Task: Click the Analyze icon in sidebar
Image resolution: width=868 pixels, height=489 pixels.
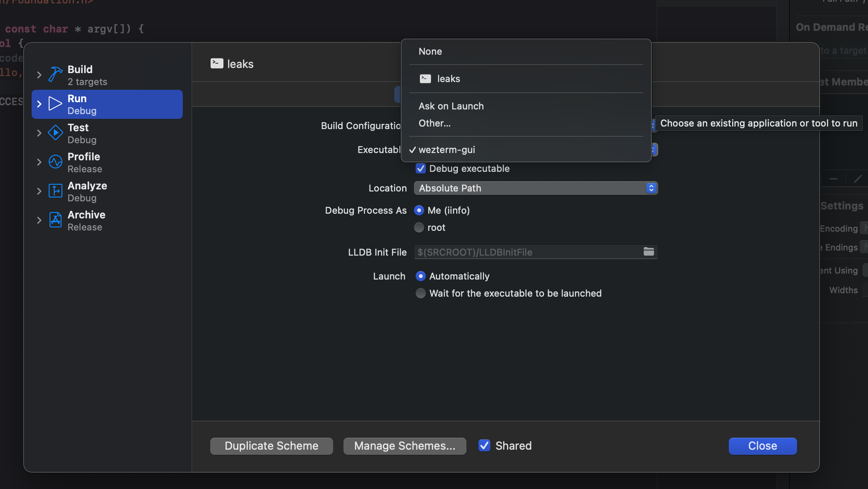Action: click(55, 191)
